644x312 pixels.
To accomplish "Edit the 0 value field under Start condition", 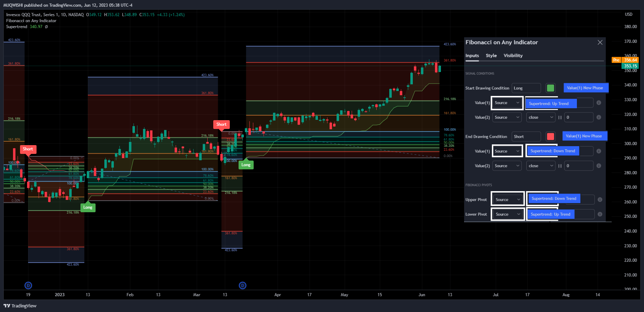I will coord(579,117).
